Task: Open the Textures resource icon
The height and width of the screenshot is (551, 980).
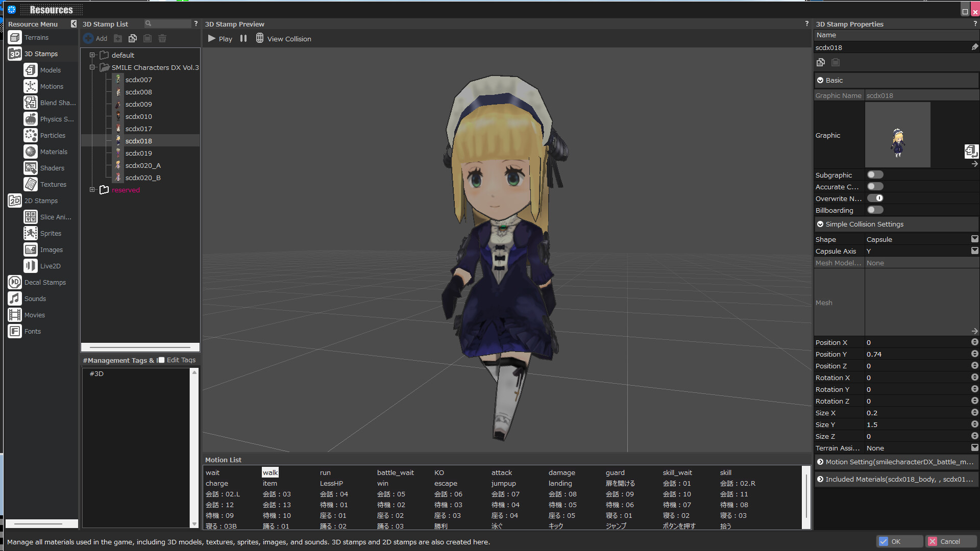Action: click(x=31, y=184)
